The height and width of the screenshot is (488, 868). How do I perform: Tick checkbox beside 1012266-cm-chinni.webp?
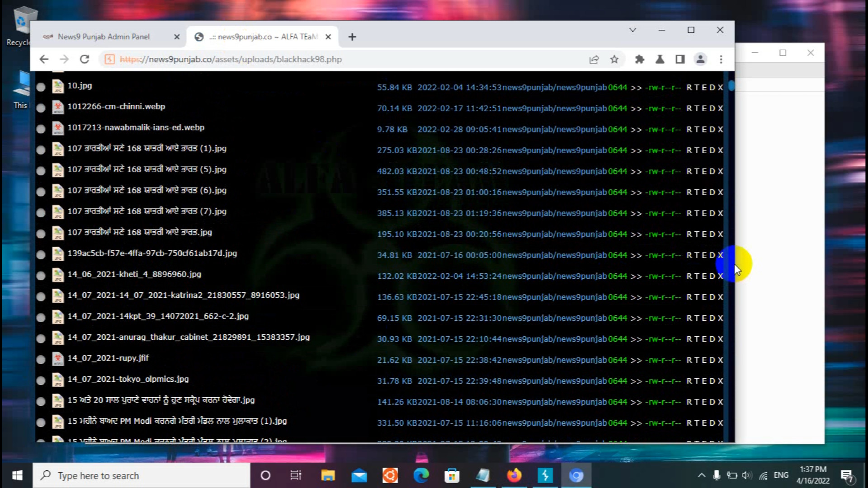point(41,108)
